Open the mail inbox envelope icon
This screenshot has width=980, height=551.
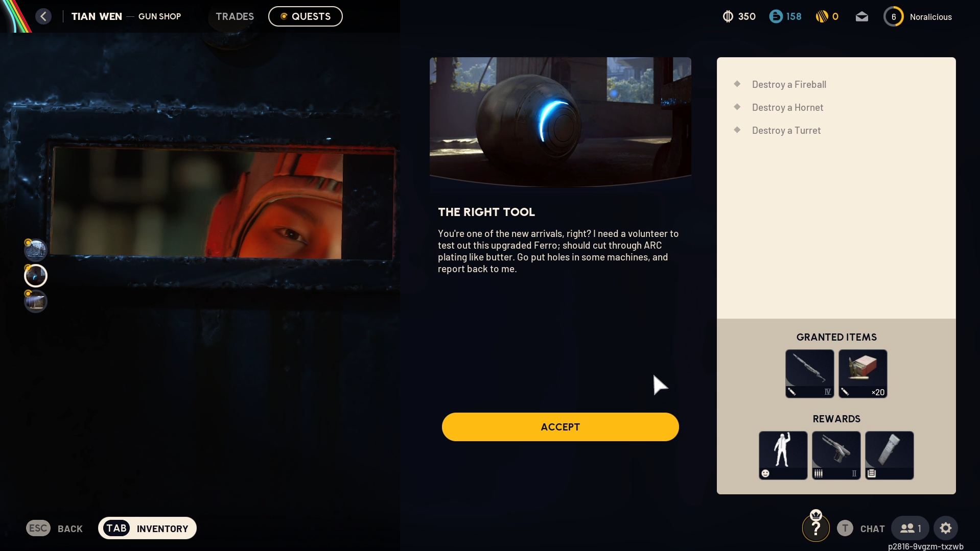point(861,17)
